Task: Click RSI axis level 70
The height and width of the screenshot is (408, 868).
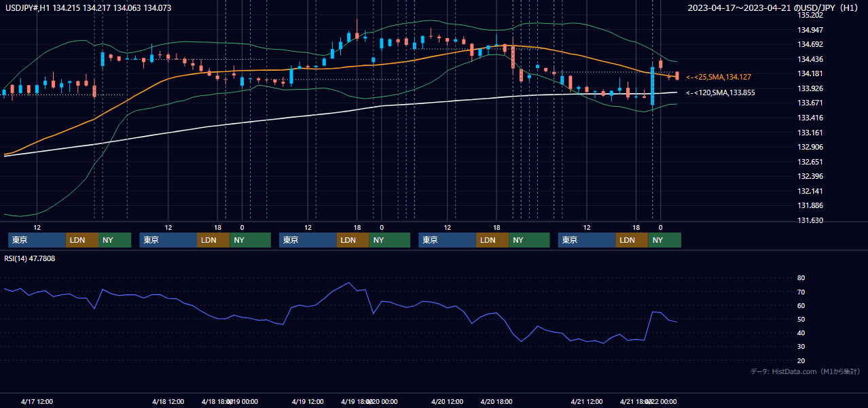Action: click(x=801, y=292)
